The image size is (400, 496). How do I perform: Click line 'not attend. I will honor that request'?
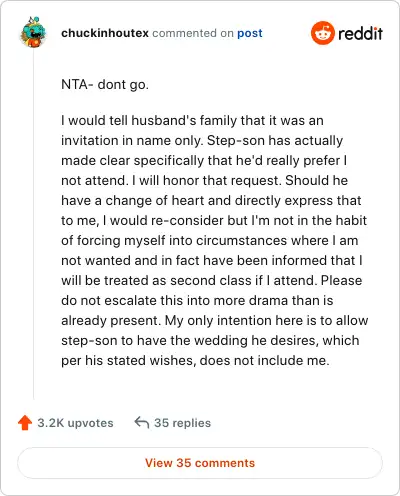(x=204, y=180)
